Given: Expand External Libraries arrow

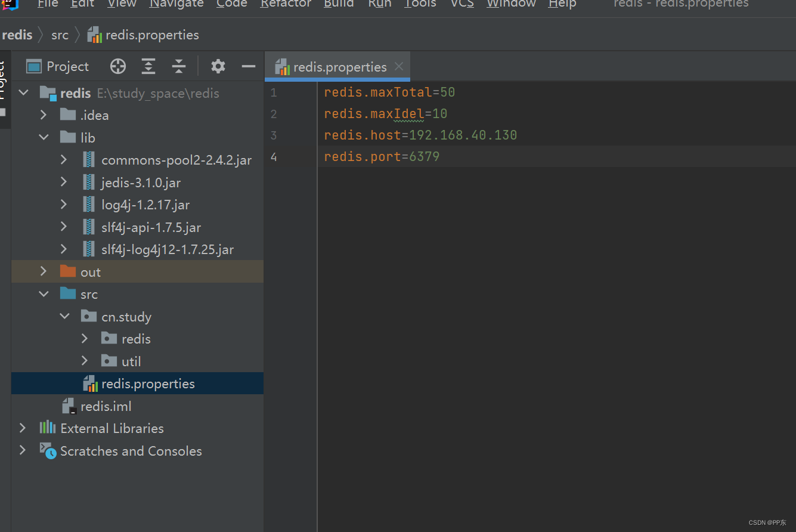Looking at the screenshot, I should click(x=23, y=428).
